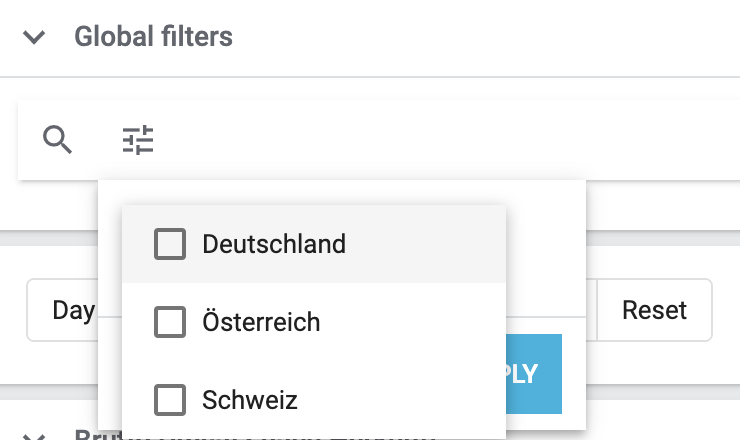The image size is (740, 440).
Task: Toggle the partially hidden bottom section chevron
Action: coord(35,436)
